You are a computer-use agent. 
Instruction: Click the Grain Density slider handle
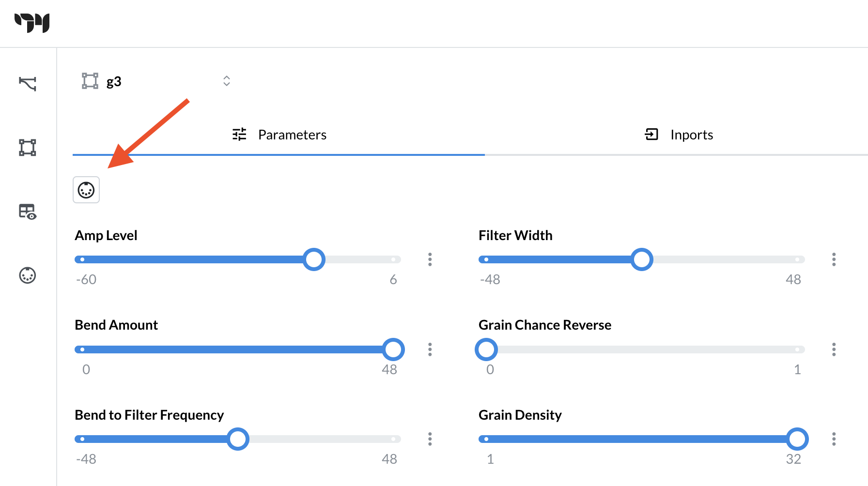tap(797, 439)
